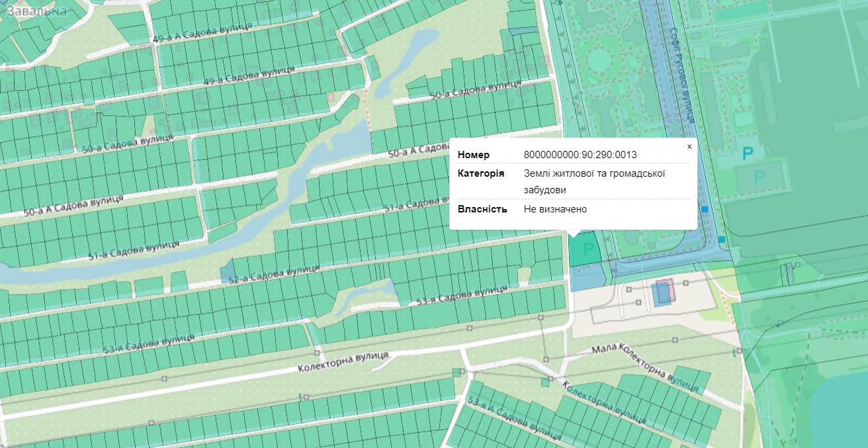Click the blue and pink building footprint
The image size is (868, 448).
pos(663,292)
